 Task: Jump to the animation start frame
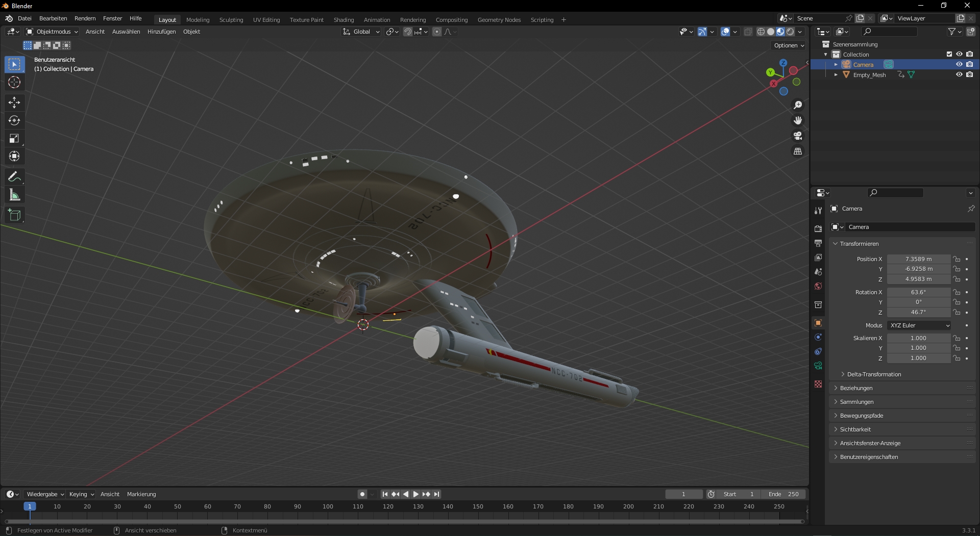(385, 494)
